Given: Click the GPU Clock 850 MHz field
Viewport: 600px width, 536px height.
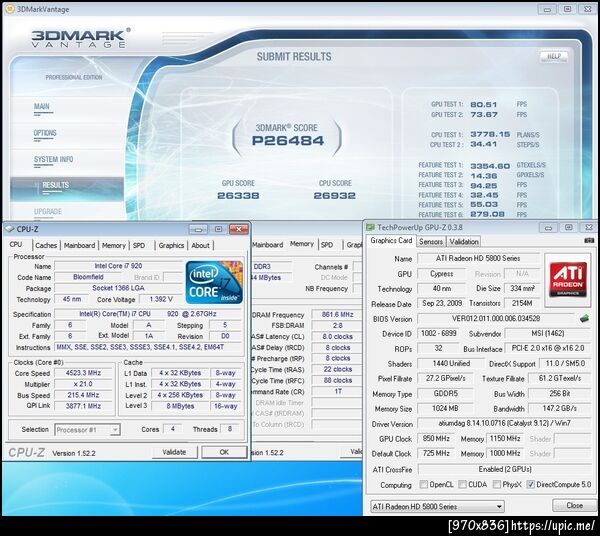Looking at the screenshot, I should point(436,438).
